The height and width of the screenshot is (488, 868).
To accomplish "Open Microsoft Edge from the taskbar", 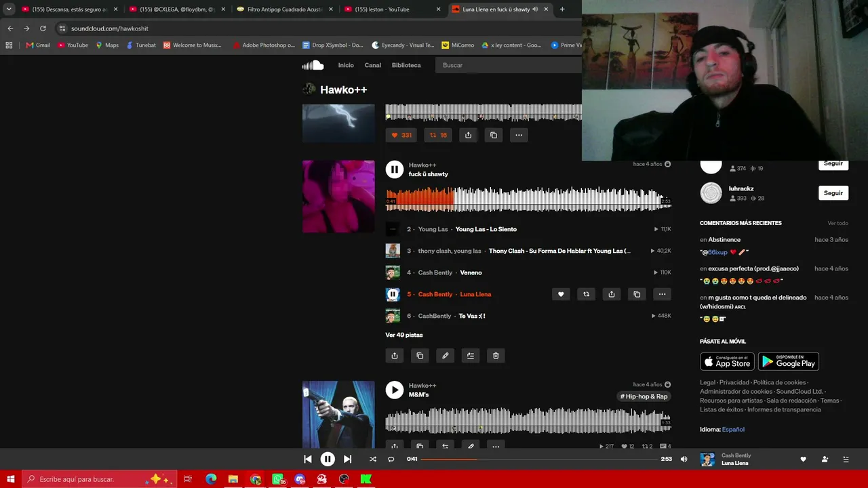I will [x=211, y=479].
